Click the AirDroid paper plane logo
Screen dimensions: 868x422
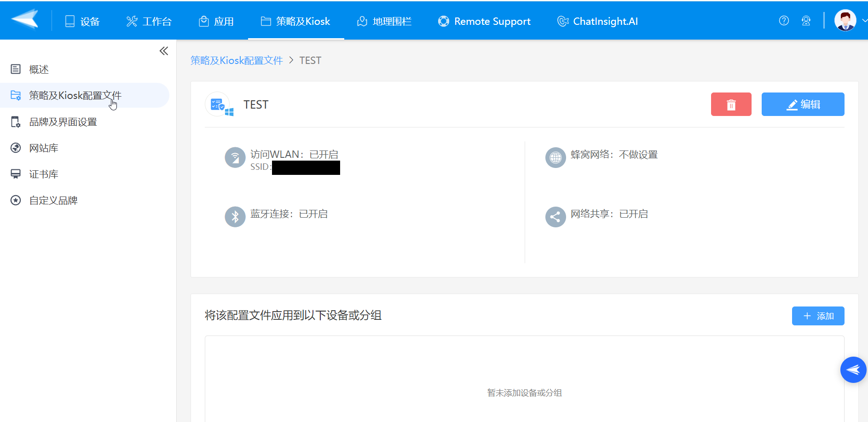(25, 19)
